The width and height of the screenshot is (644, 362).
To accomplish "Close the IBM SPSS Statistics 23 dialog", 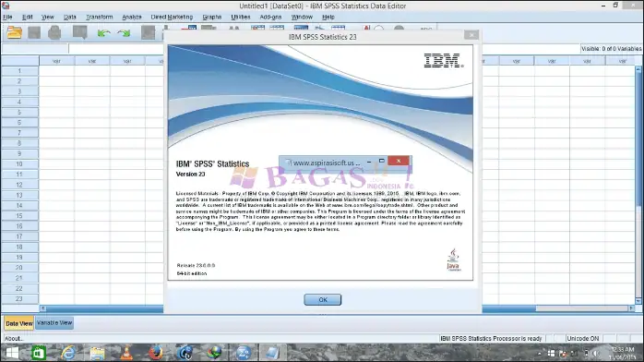I will click(471, 35).
